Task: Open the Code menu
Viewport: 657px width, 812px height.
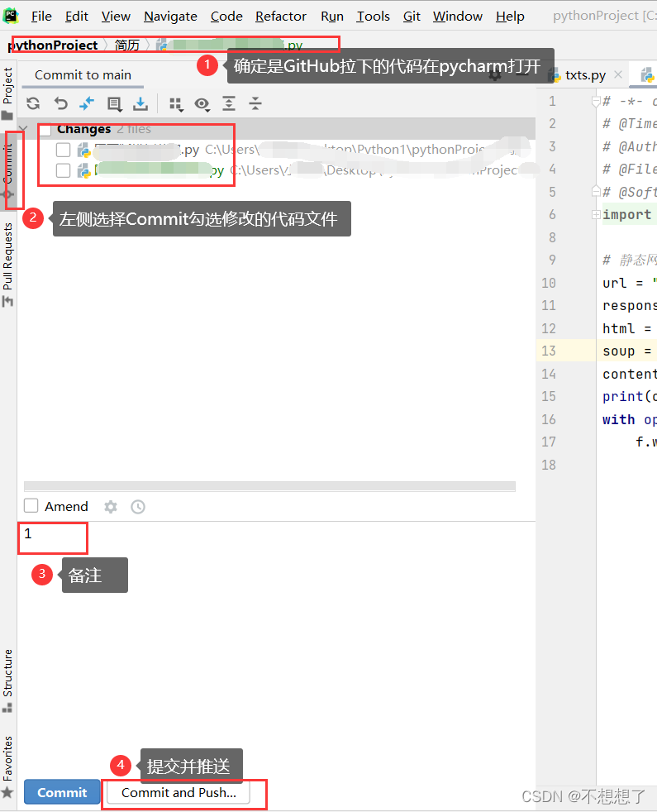Action: tap(226, 17)
